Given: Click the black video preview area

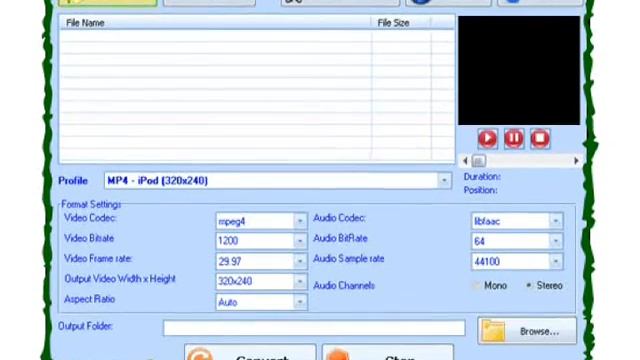Looking at the screenshot, I should (x=519, y=71).
